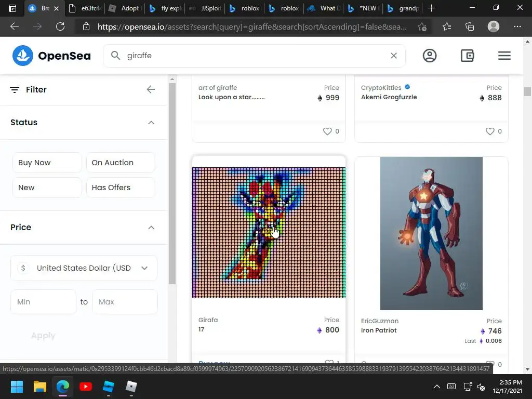Switch to the JJSploit tab
Viewport: 532px width, 399px height.
tap(205, 8)
